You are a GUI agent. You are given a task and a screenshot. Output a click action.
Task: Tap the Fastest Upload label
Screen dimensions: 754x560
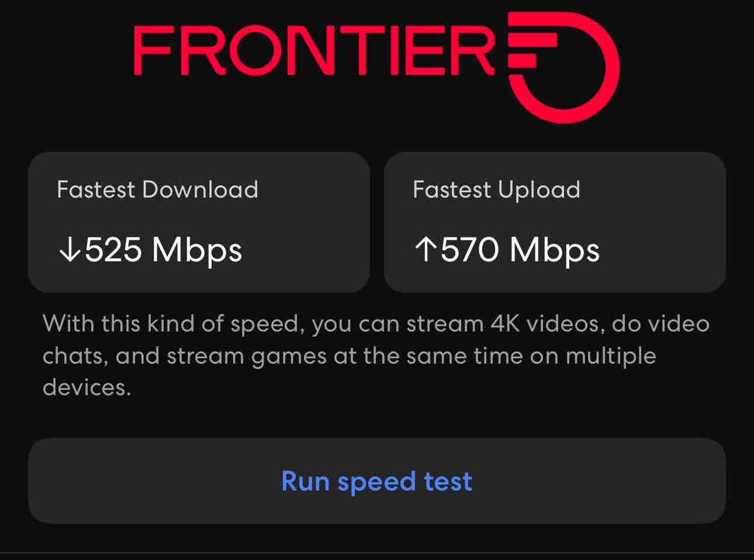click(496, 190)
